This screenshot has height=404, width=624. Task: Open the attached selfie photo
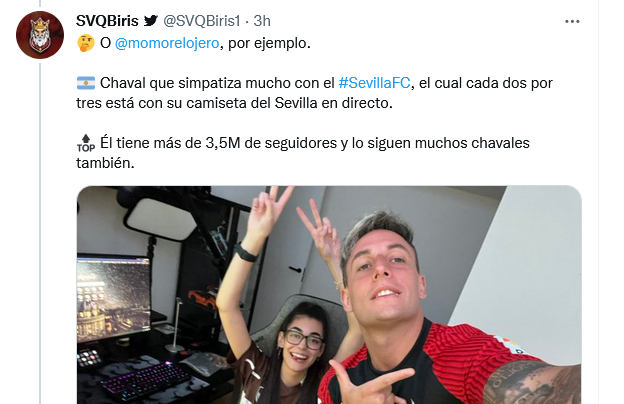tap(329, 295)
